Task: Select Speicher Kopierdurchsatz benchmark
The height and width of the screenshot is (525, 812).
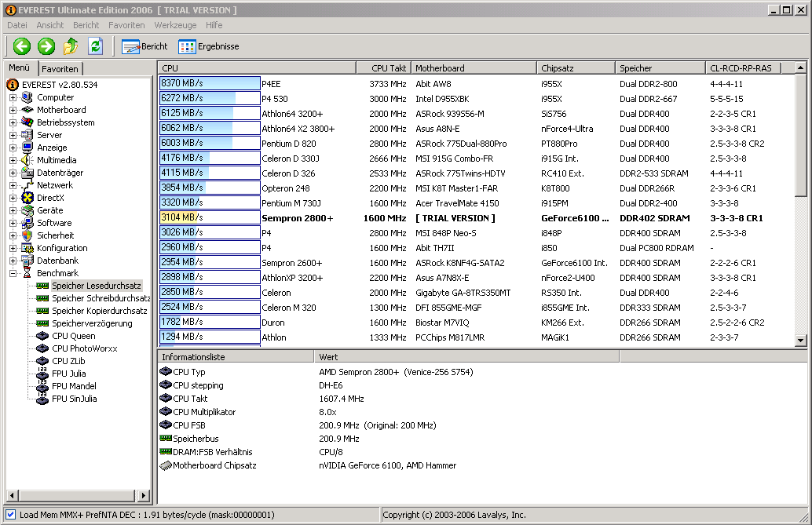Action: (x=100, y=311)
